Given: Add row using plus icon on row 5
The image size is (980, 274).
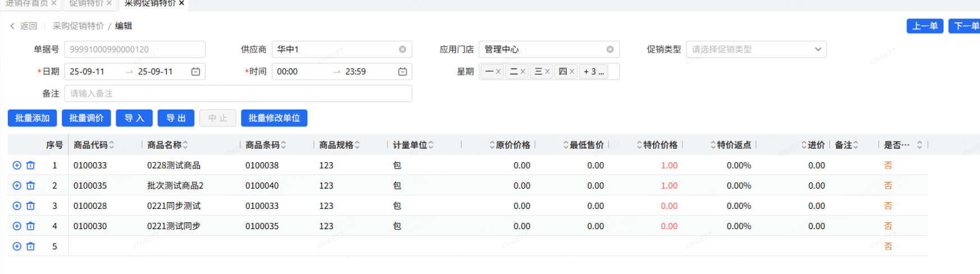Looking at the screenshot, I should click(x=17, y=246).
